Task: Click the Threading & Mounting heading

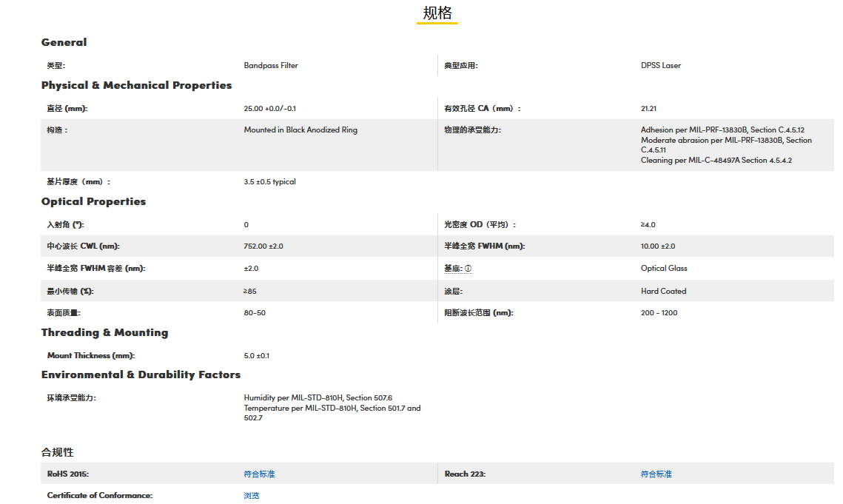Action: tap(104, 332)
